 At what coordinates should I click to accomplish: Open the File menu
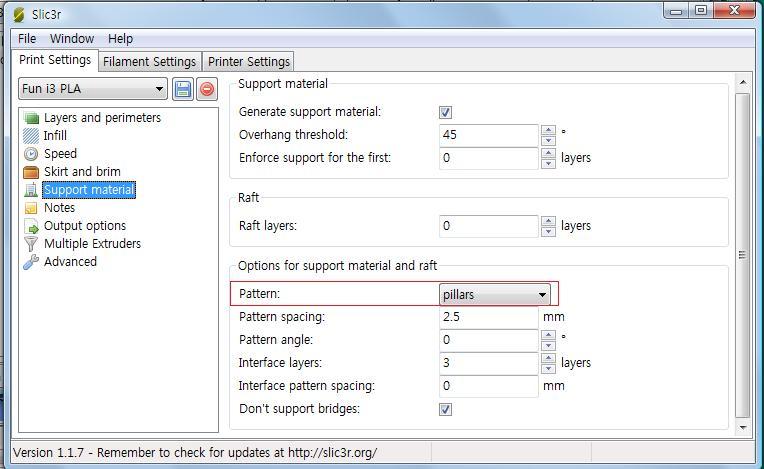[27, 38]
